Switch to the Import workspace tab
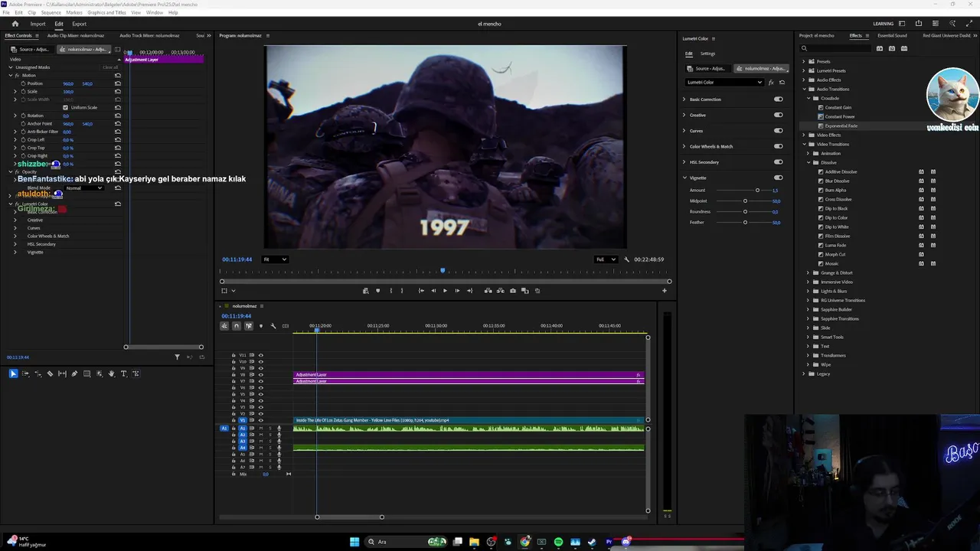980x551 pixels. (x=38, y=24)
